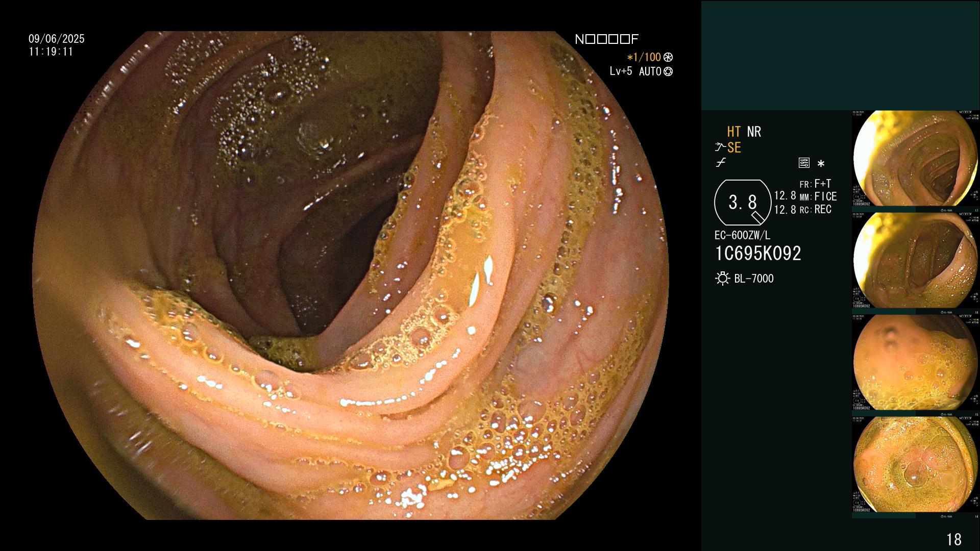The image size is (980, 551).
Task: Click the patient name field N□□□□F
Action: 606,39
